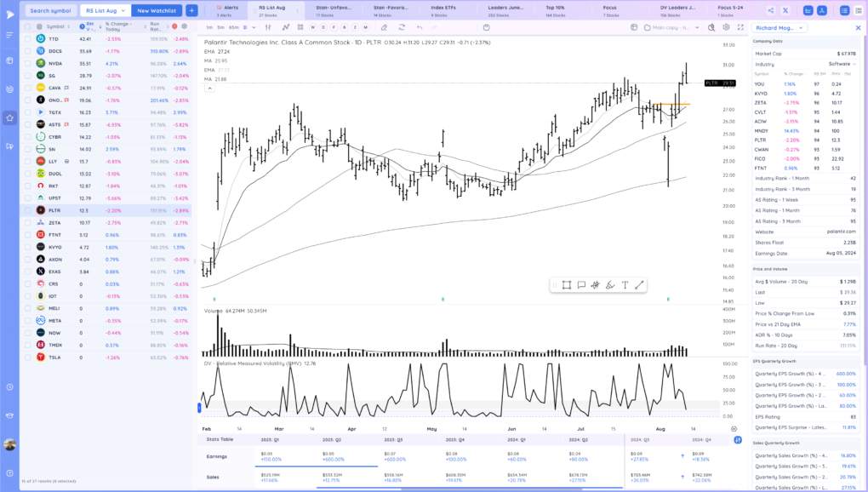
Task: Check the NVDA row checkbox
Action: pyautogui.click(x=27, y=64)
